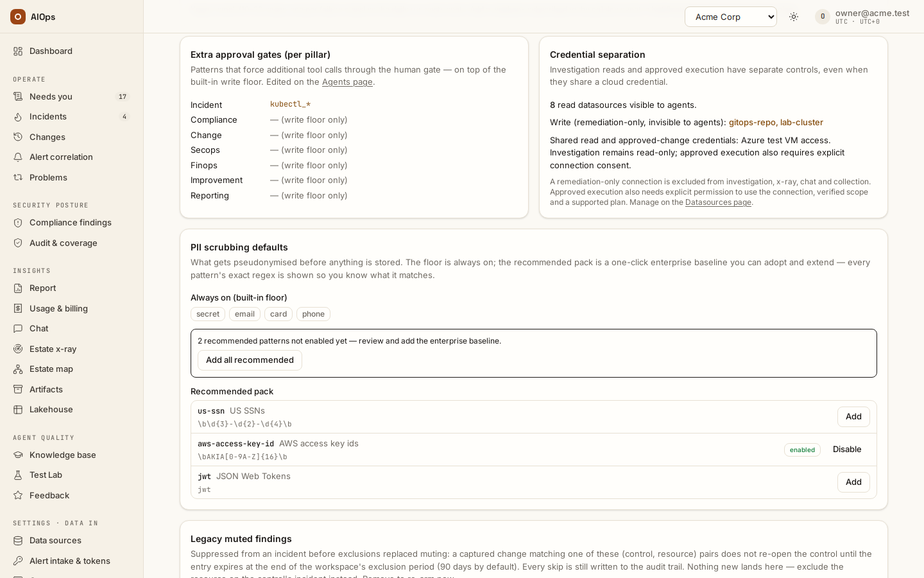Click the Alert intake & tokens key icon
This screenshot has height=578, width=924.
click(18, 561)
